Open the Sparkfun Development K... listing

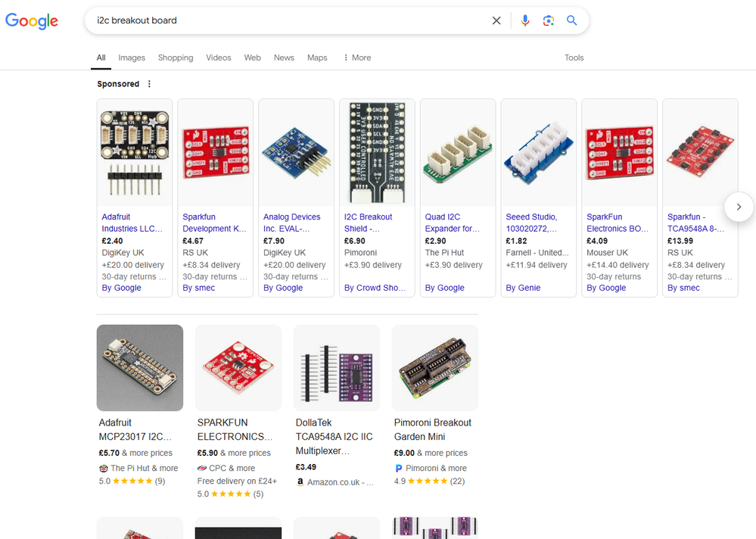(x=215, y=223)
